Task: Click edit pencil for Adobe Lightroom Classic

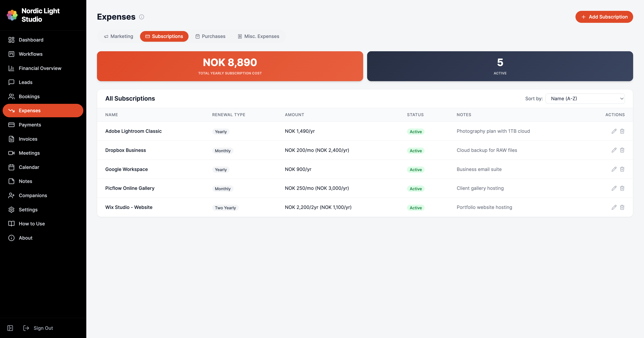Action: tap(614, 131)
